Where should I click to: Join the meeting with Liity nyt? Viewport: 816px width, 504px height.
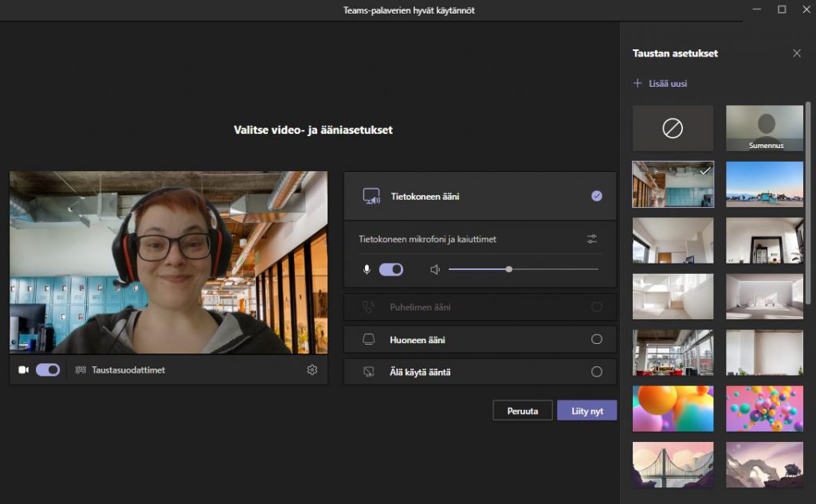click(587, 410)
